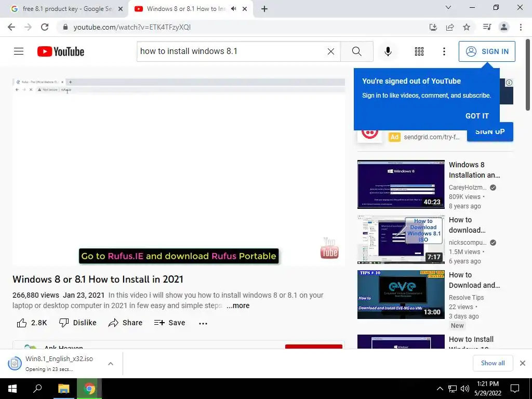Clear the YouTube search box text

click(331, 51)
